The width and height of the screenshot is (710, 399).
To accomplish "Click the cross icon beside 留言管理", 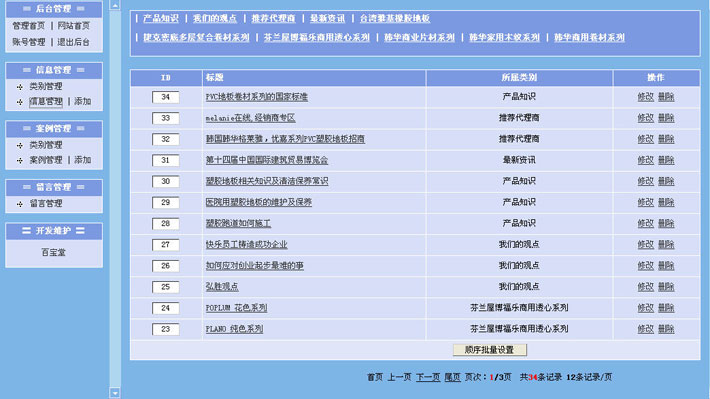I will pos(19,204).
